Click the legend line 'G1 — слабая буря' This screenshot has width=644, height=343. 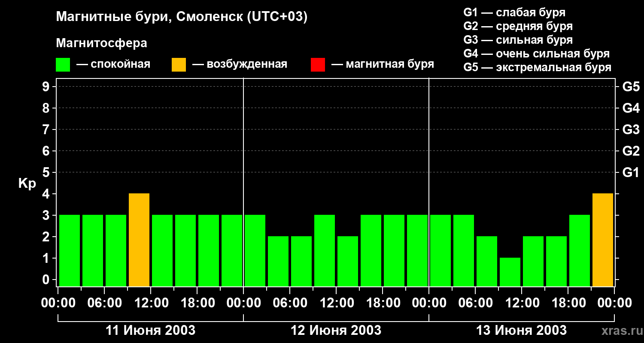click(x=514, y=12)
